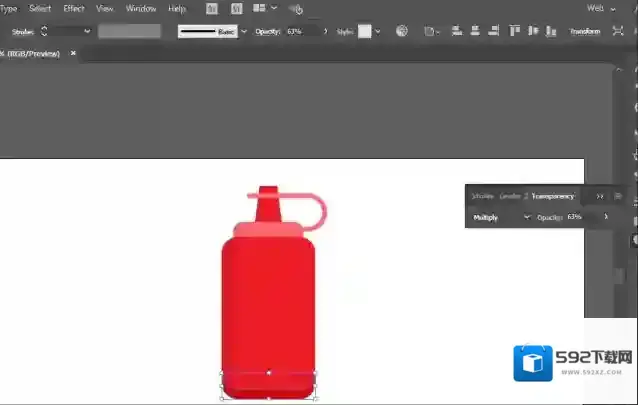
Task: Click vertical align center icon
Action: [x=533, y=31]
